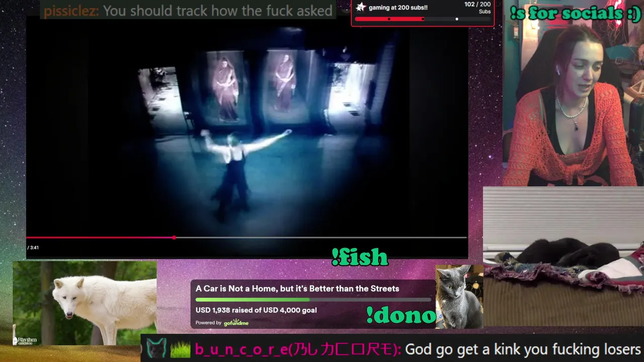
Task: Click the video progress bar scrubber dot
Action: pos(174,237)
